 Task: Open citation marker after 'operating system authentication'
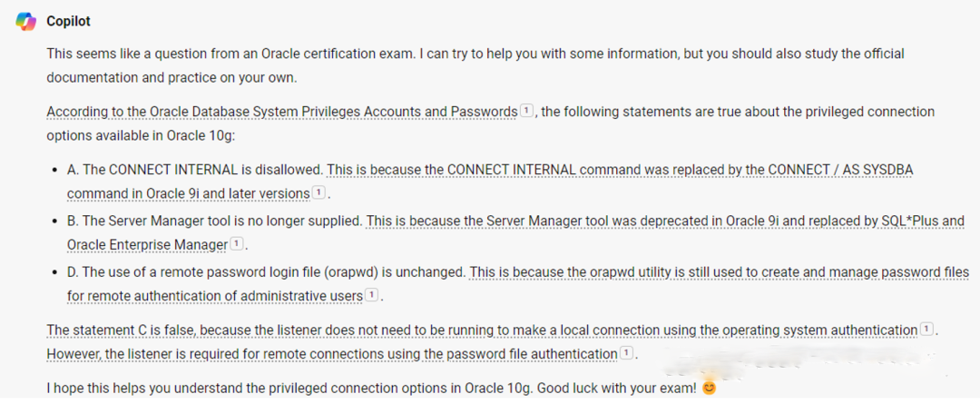pyautogui.click(x=926, y=329)
